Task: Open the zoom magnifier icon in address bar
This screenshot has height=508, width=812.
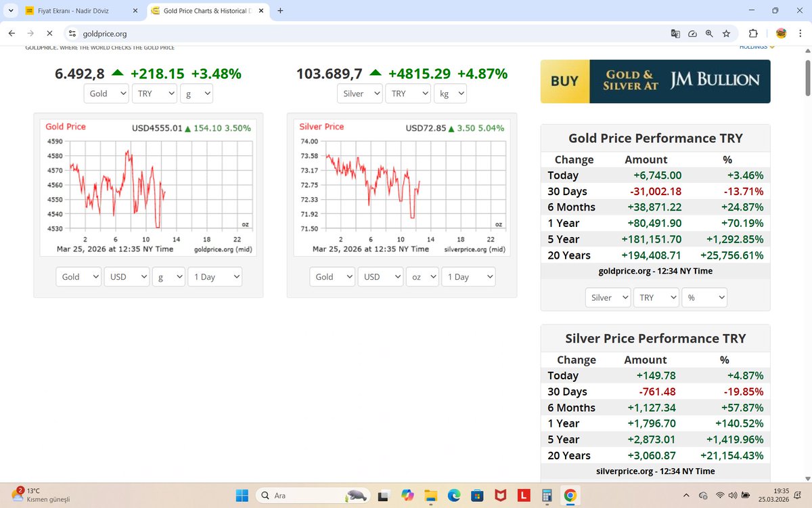Action: coord(709,33)
